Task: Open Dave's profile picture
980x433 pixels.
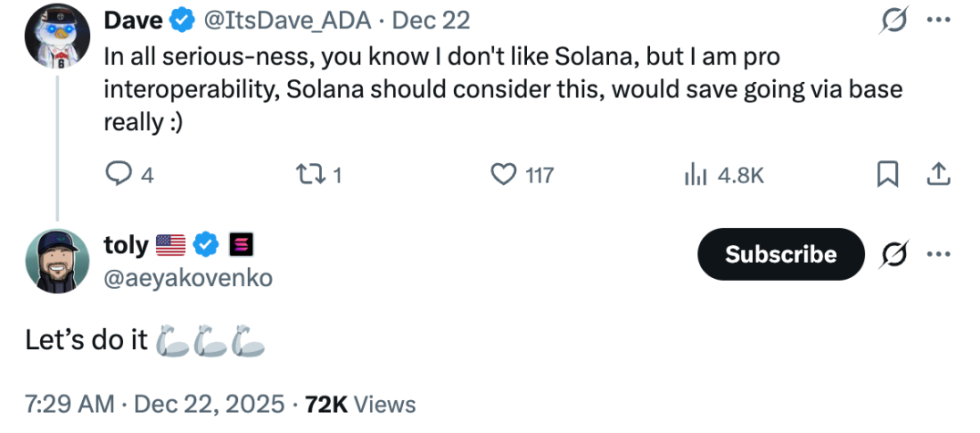Action: [x=58, y=38]
